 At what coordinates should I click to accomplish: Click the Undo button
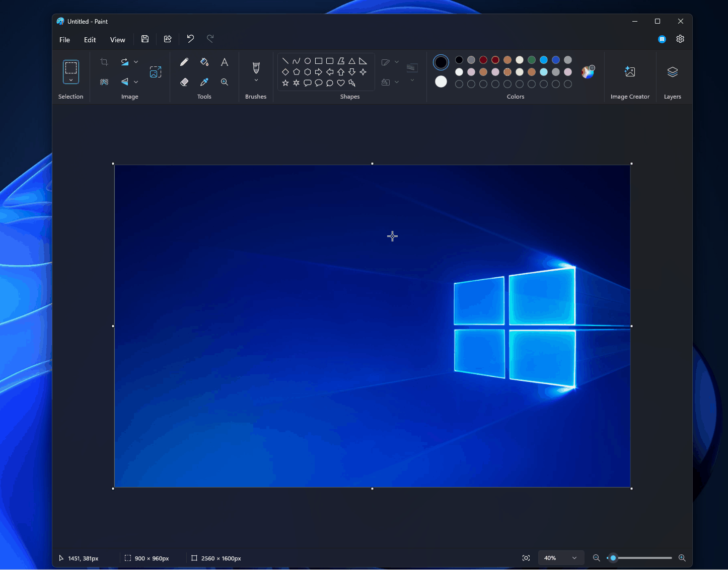coord(190,39)
